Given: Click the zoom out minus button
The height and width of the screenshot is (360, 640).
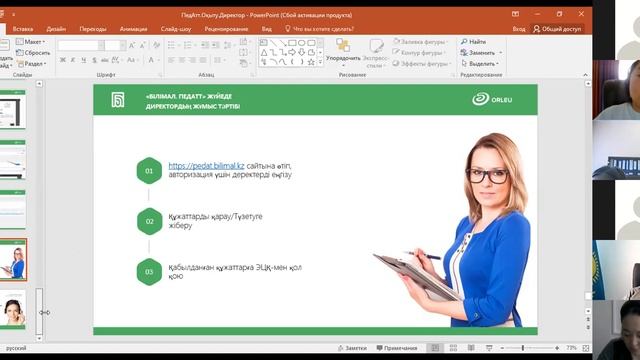Looking at the screenshot, I should coord(502,348).
